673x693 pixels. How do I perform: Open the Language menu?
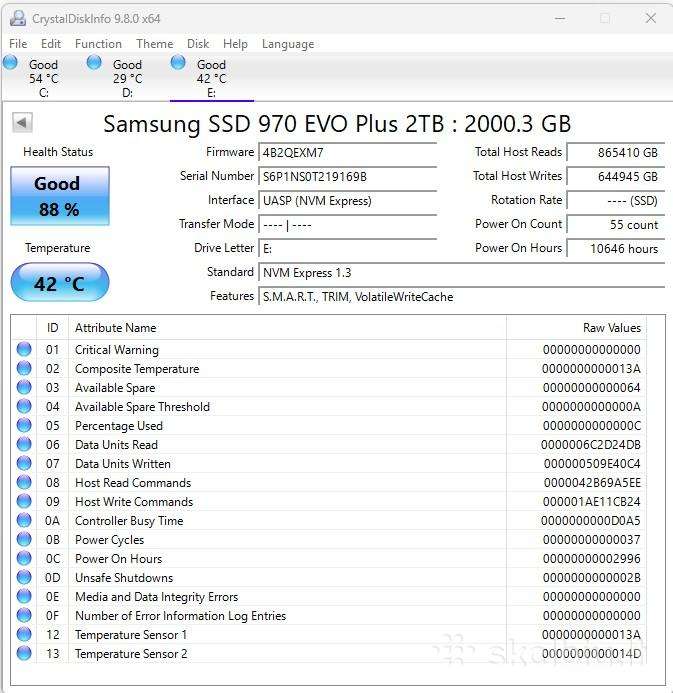coord(288,44)
